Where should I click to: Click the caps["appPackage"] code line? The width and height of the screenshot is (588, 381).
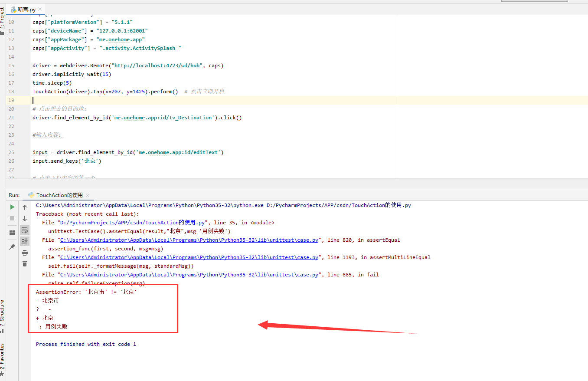pyautogui.click(x=88, y=39)
